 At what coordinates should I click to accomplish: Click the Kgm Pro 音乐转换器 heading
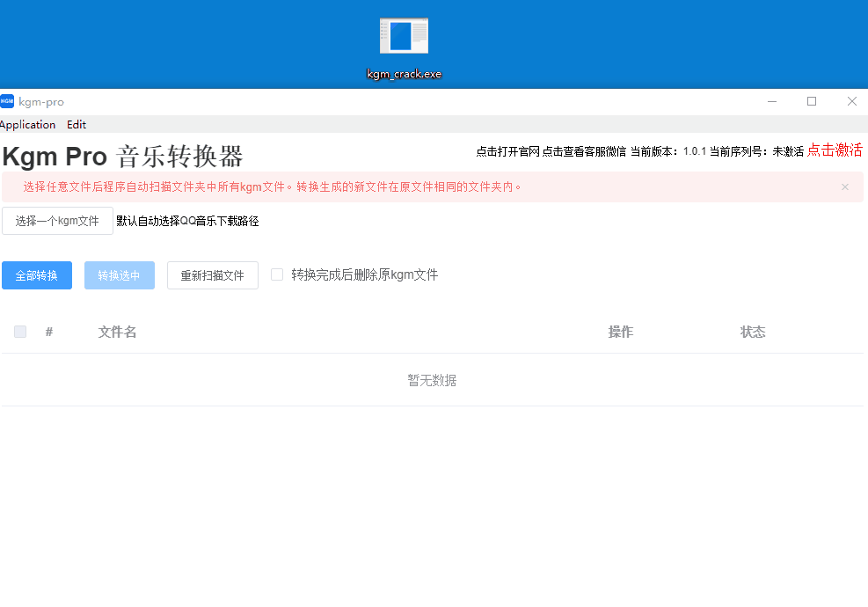click(122, 157)
